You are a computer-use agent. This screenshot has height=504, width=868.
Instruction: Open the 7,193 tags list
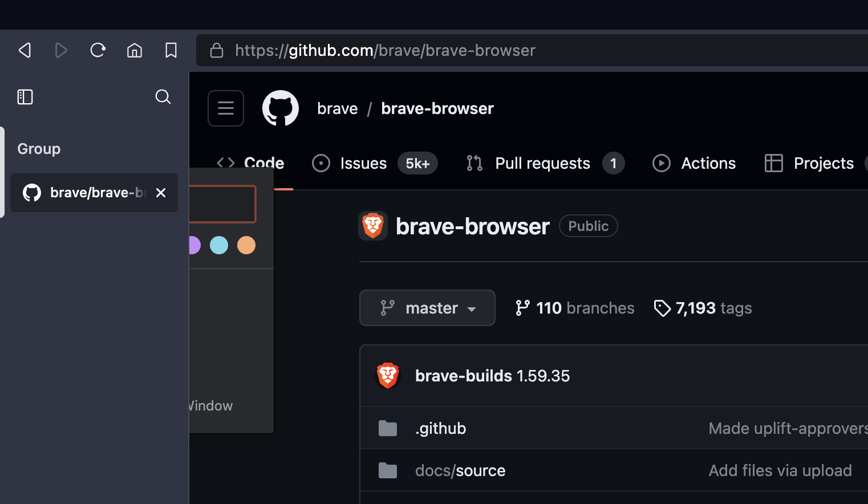[703, 308]
